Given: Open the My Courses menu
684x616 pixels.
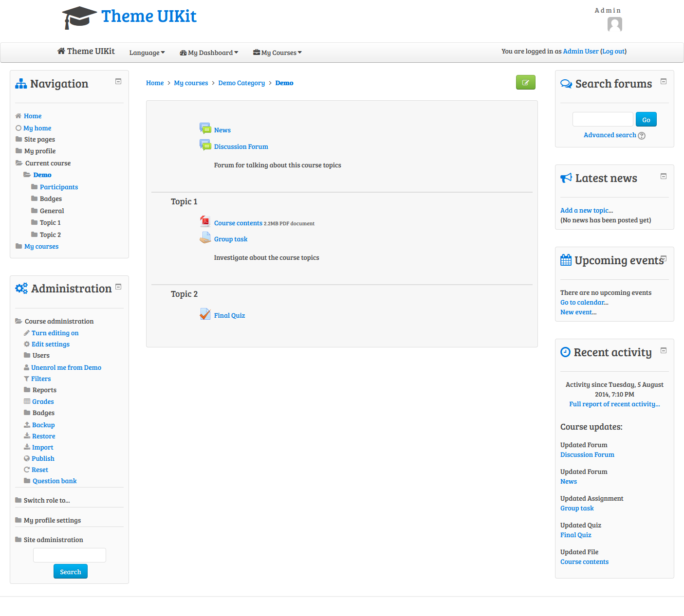Looking at the screenshot, I should (277, 53).
